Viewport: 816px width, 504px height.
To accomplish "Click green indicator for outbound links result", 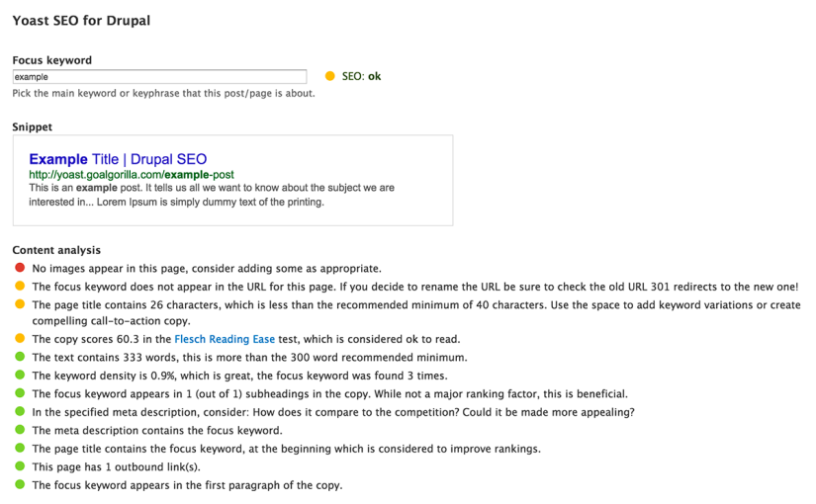I will tap(20, 466).
